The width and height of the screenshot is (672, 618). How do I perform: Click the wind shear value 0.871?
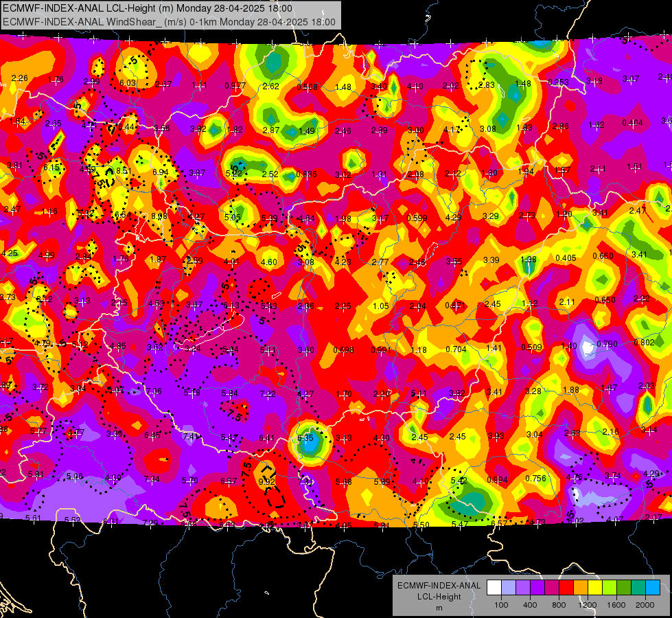coord(455,306)
